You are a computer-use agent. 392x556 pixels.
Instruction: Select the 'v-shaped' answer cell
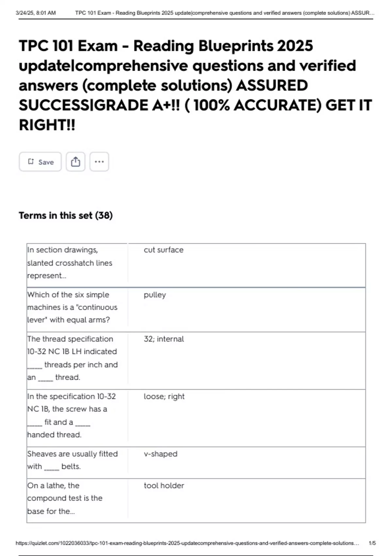click(247, 463)
